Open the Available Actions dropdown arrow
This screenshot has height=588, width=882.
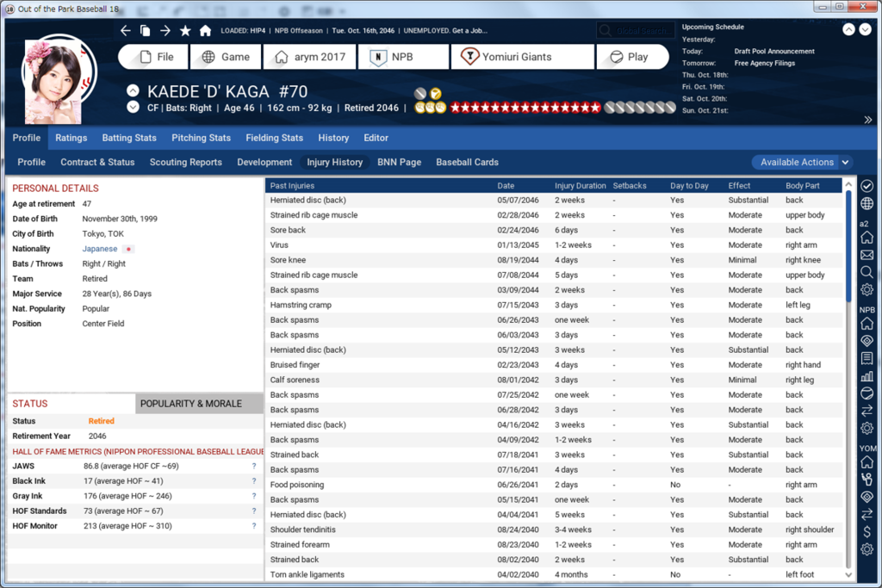click(846, 162)
